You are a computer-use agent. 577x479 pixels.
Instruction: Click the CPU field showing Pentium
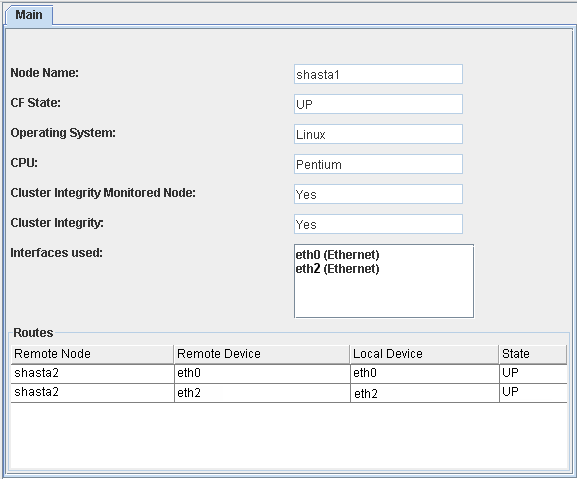tap(378, 164)
